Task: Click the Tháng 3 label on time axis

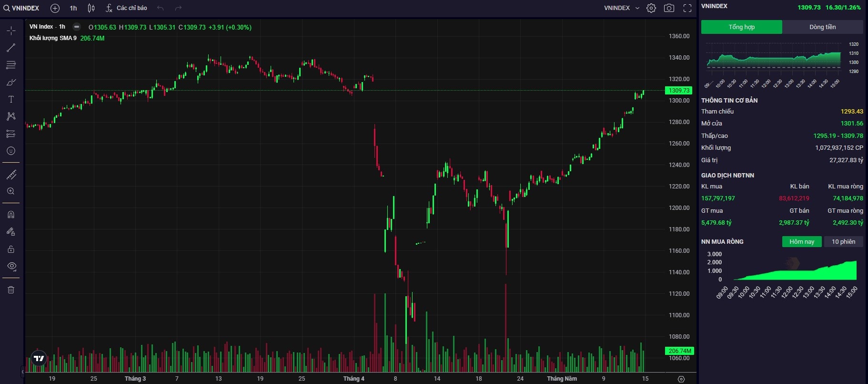Action: click(135, 379)
